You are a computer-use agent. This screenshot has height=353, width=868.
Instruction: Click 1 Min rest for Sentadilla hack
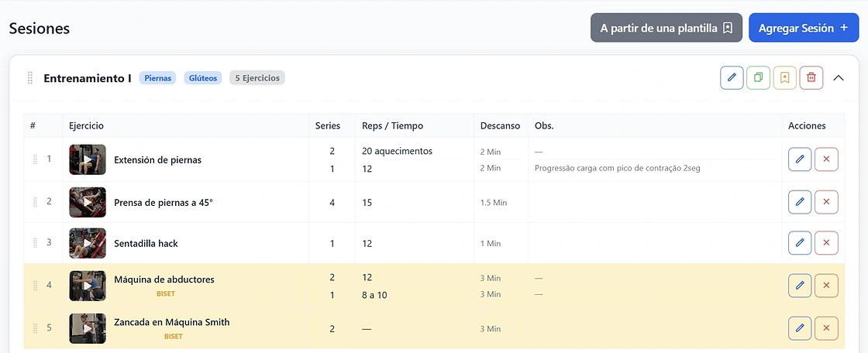[491, 243]
